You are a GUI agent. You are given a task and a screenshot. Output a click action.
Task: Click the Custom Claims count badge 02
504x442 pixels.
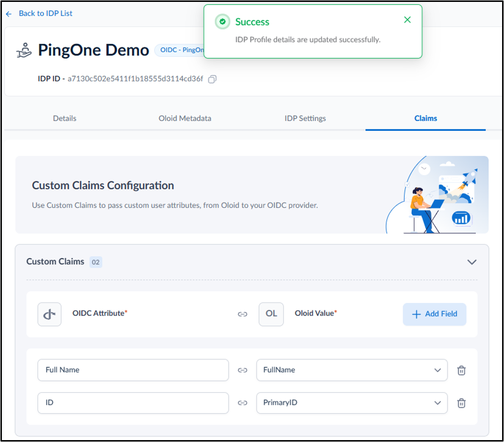[x=96, y=262]
